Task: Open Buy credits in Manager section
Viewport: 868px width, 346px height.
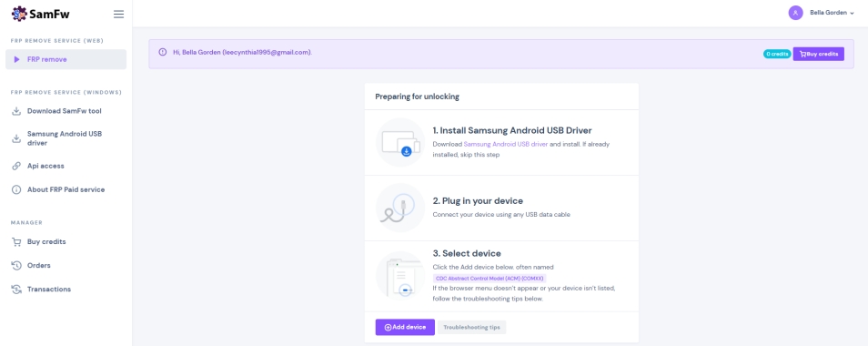Action: pyautogui.click(x=66, y=242)
